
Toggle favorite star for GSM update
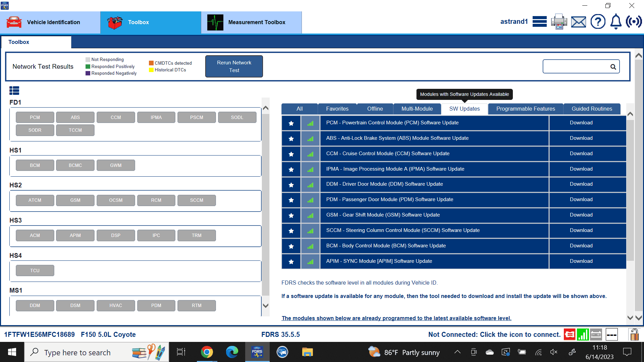(291, 215)
